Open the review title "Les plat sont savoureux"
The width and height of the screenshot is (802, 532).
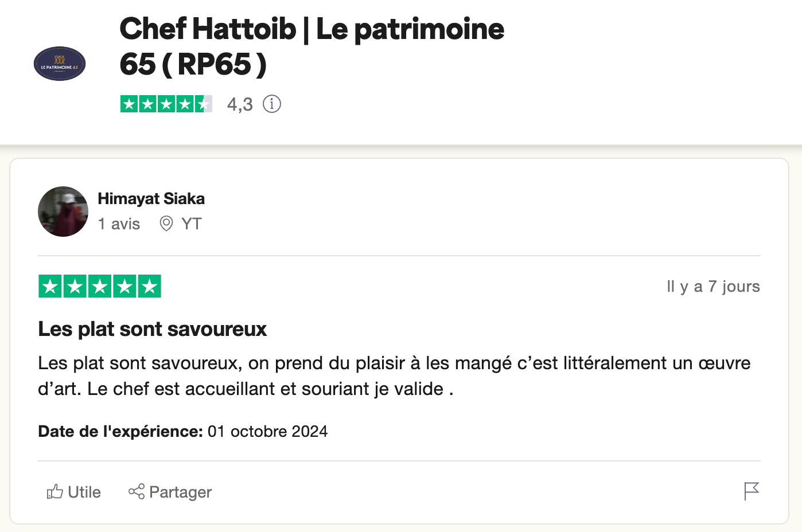coord(153,329)
